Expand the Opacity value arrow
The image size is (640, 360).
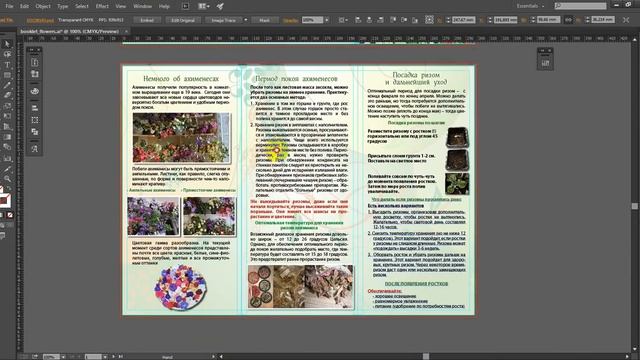click(x=327, y=20)
